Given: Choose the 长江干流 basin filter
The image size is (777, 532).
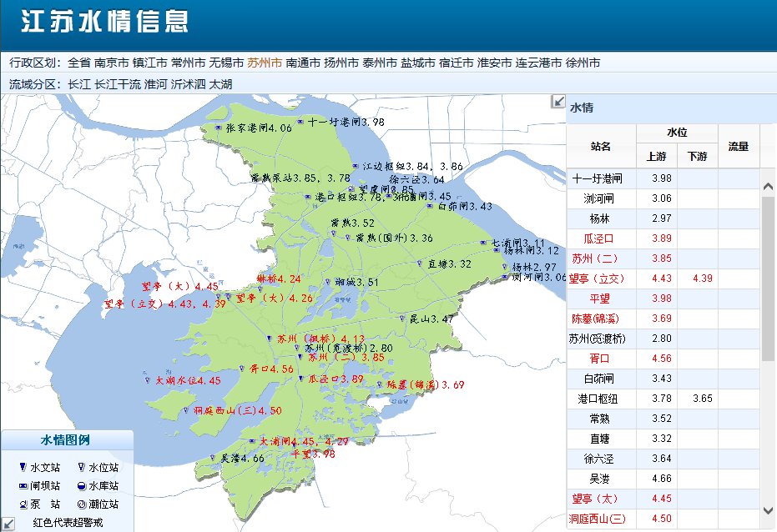Looking at the screenshot, I should (118, 84).
